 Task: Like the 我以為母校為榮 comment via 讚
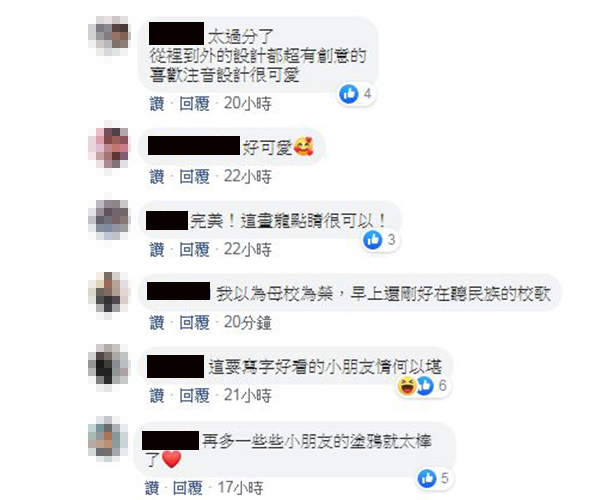click(157, 323)
